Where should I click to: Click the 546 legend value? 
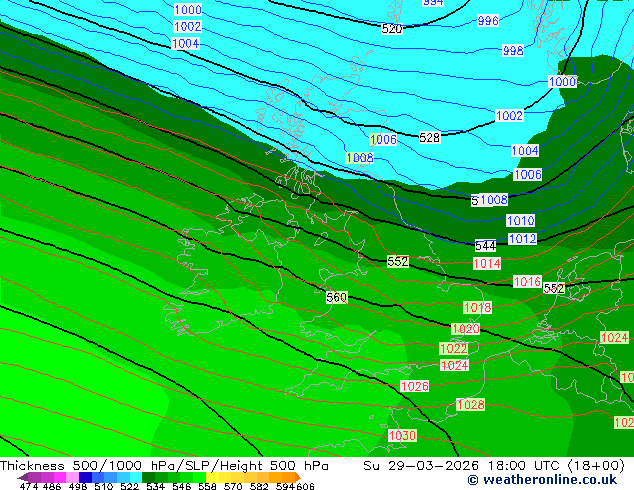click(182, 486)
